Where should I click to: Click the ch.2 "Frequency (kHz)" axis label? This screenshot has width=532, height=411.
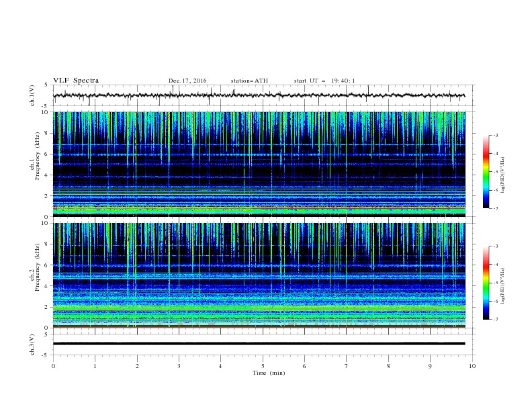[x=38, y=267]
